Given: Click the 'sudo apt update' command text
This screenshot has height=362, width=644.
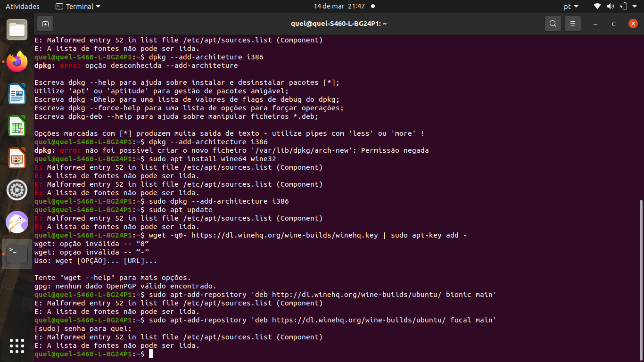Looking at the screenshot, I should click(x=181, y=210).
